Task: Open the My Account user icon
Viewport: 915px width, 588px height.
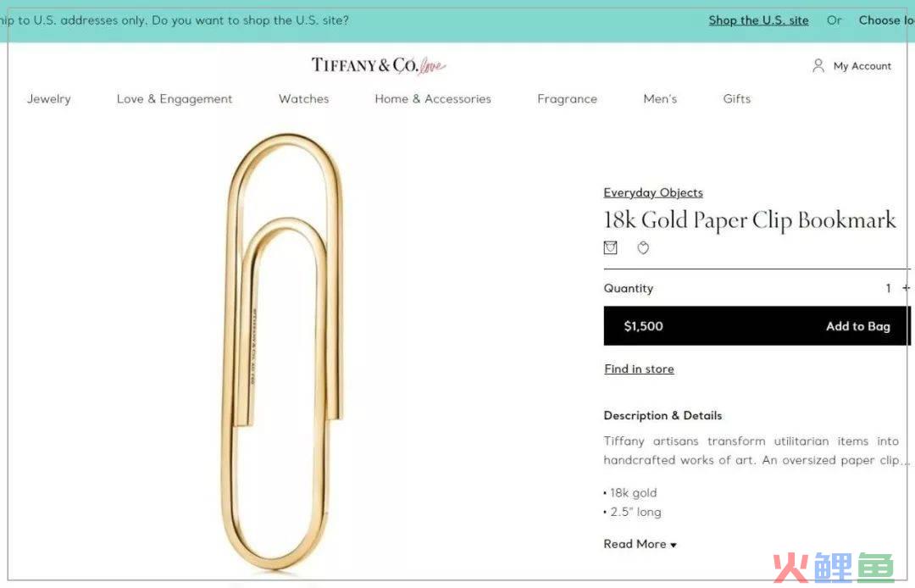Action: click(x=818, y=66)
